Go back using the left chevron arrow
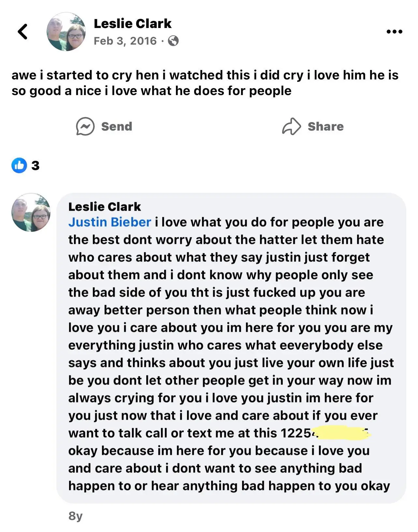Screen dimensions: 418x532 point(22,32)
